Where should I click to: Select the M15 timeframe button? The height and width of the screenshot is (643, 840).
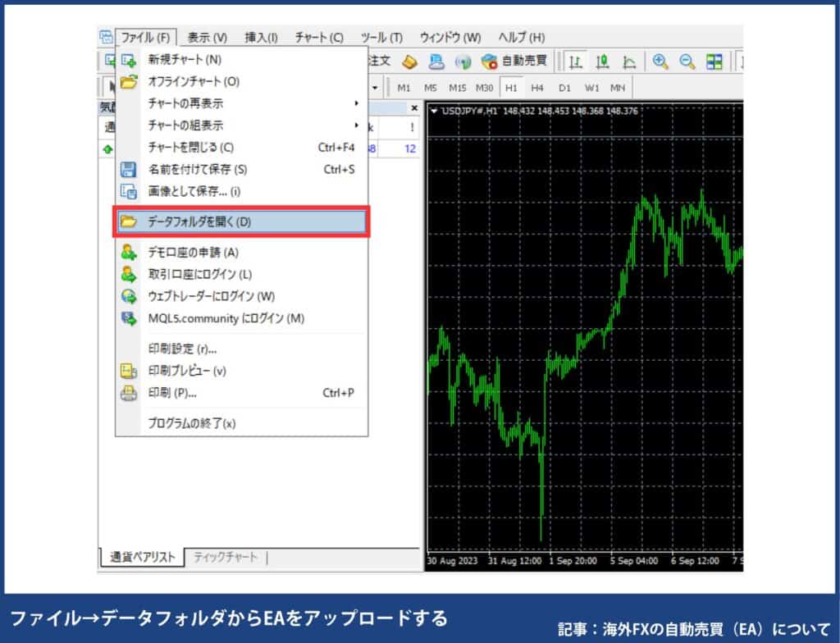457,88
